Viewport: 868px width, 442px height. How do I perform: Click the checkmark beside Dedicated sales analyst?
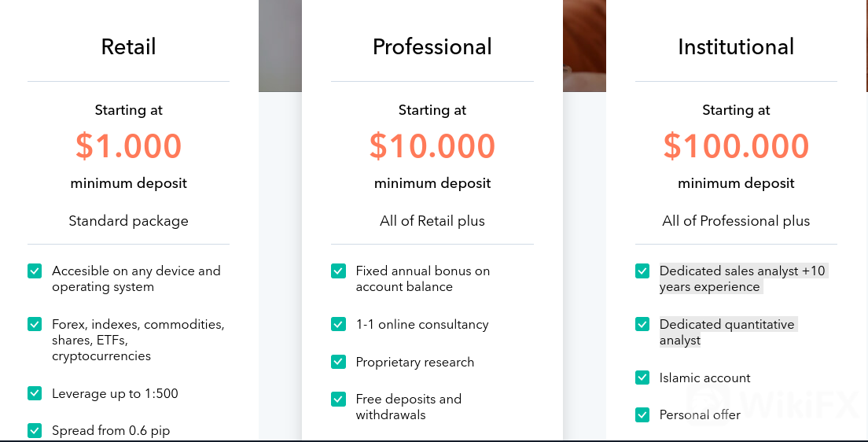pos(642,271)
